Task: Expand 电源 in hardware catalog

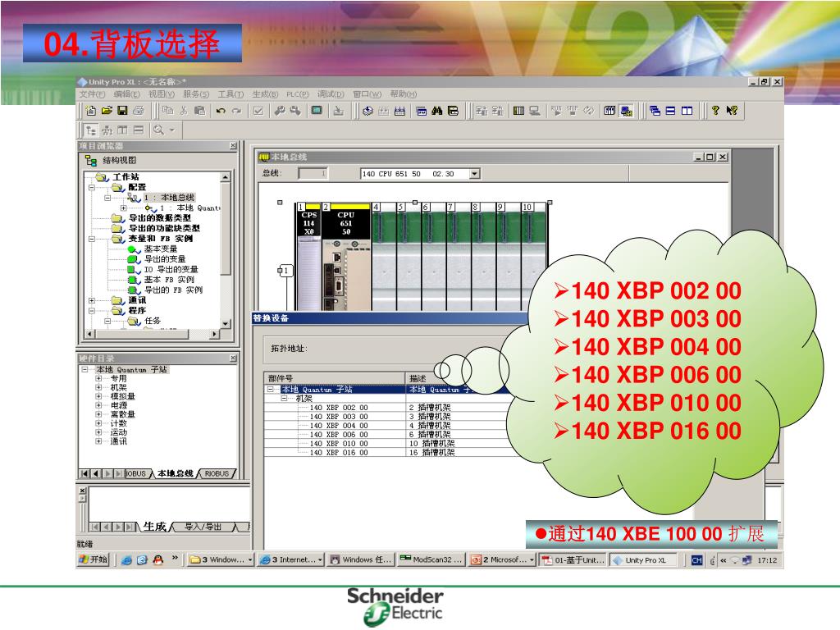Action: [x=98, y=405]
